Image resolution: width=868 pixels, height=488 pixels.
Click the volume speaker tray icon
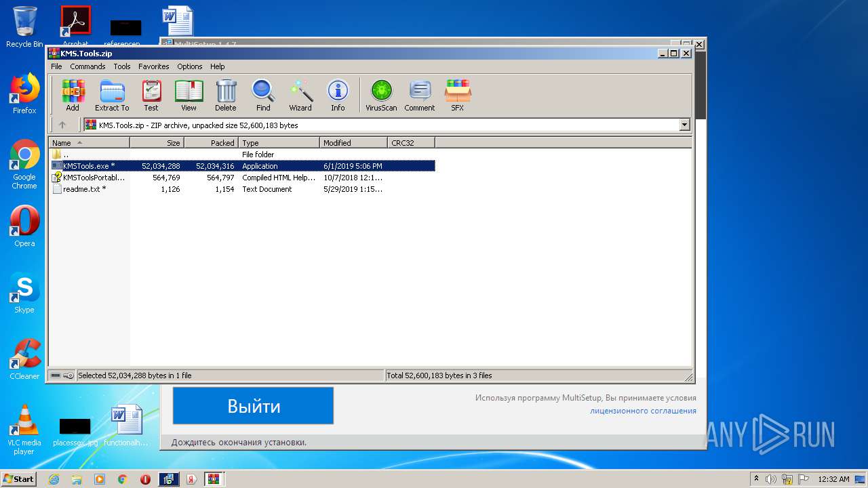pos(771,479)
